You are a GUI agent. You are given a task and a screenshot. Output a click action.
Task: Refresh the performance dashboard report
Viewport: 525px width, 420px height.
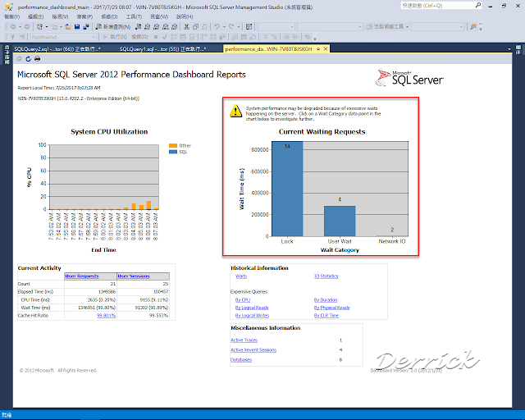pos(28,59)
